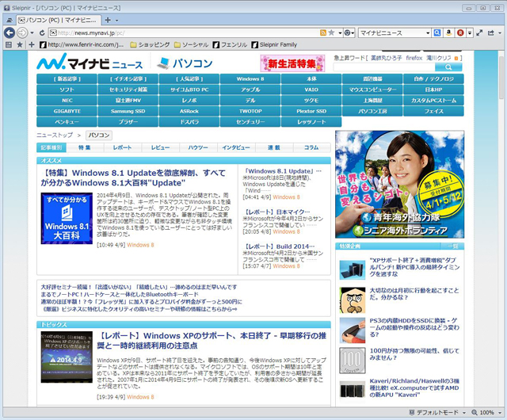507x420 pixels.
Task: Click the zoom magnifier icon in status bar
Action: click(x=475, y=412)
